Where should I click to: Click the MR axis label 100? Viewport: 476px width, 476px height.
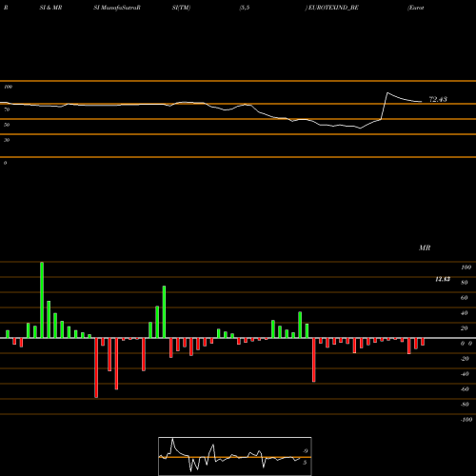coord(466,268)
